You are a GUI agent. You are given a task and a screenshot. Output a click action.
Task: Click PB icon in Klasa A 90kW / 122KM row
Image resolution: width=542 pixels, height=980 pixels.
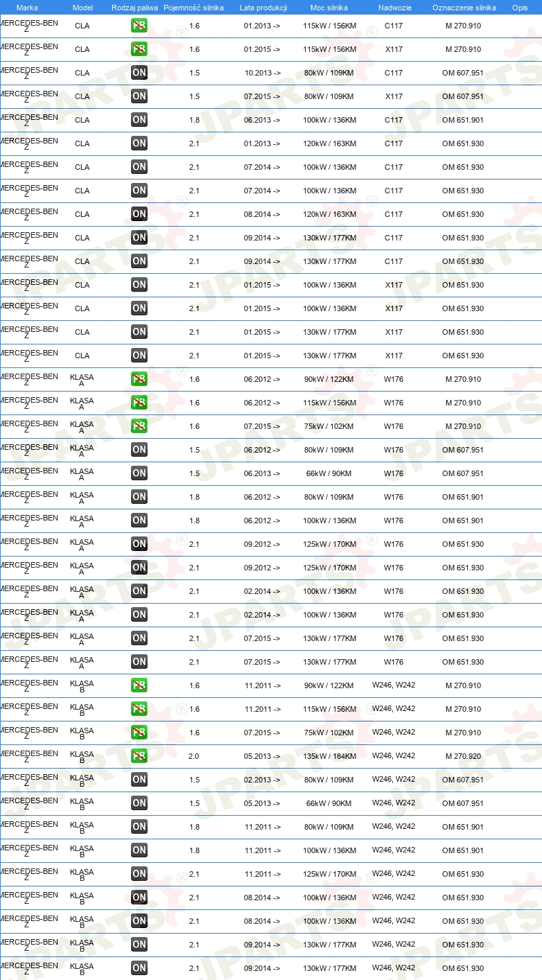(x=139, y=379)
